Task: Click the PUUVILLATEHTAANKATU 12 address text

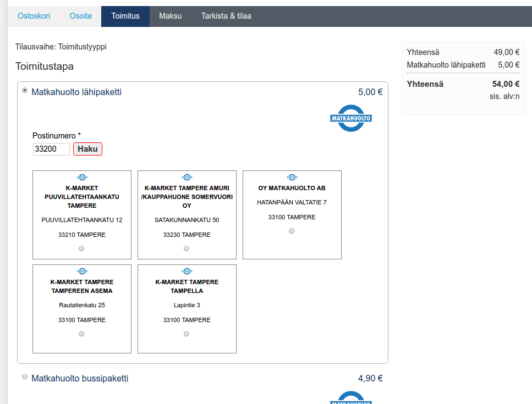Action: (x=82, y=220)
